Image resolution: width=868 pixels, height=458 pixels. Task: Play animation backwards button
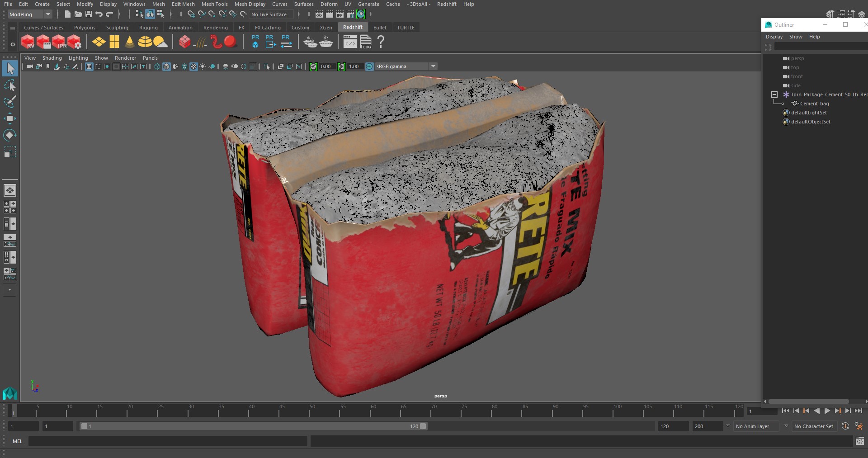click(x=816, y=411)
